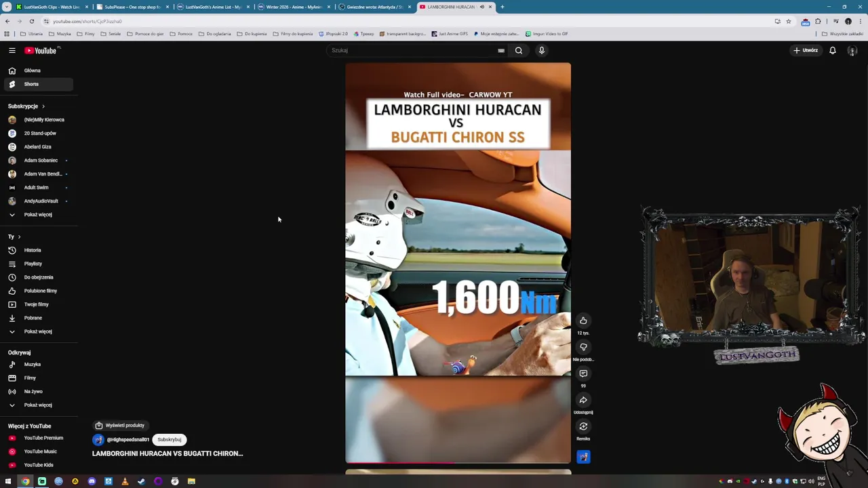Click the YouTube logo
Image resolution: width=868 pixels, height=488 pixels.
[42, 50]
